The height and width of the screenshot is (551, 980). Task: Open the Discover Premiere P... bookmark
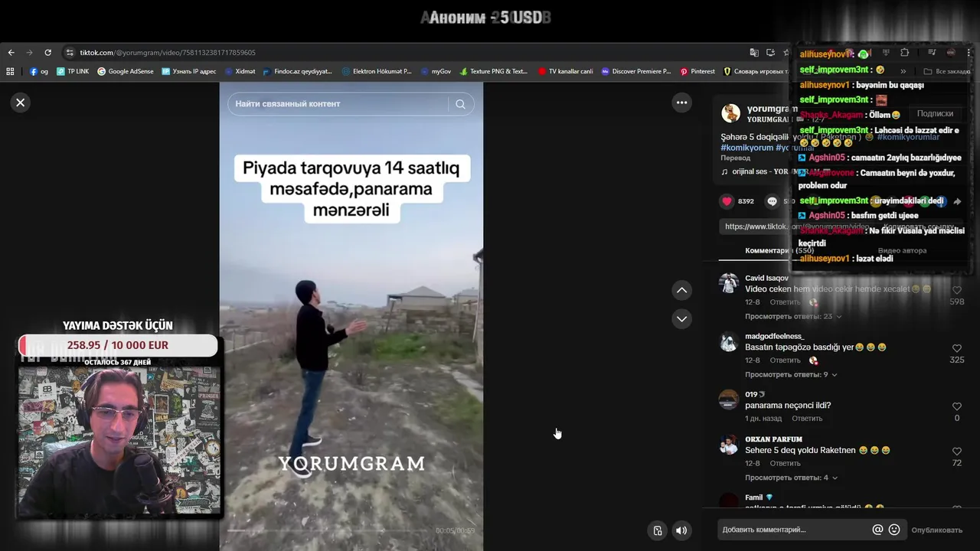click(636, 71)
